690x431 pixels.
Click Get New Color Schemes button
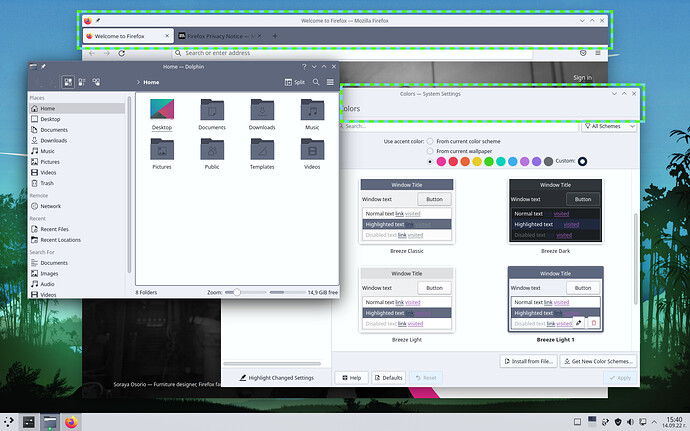point(598,361)
